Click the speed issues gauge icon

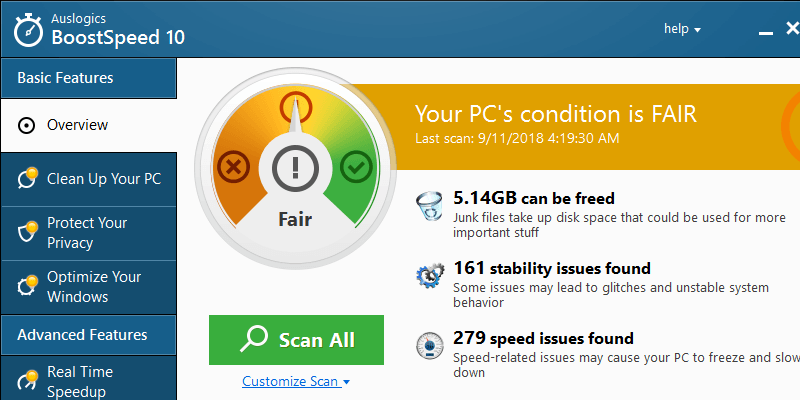tap(430, 346)
